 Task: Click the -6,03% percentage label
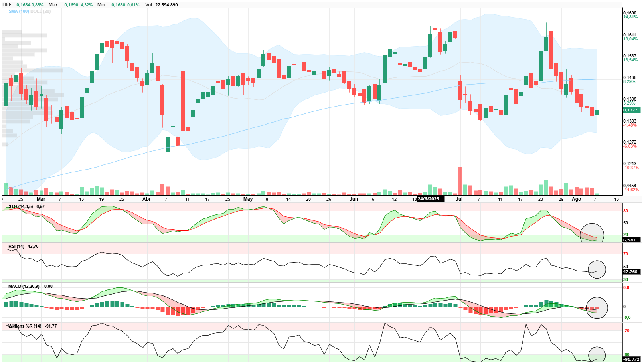(630, 146)
